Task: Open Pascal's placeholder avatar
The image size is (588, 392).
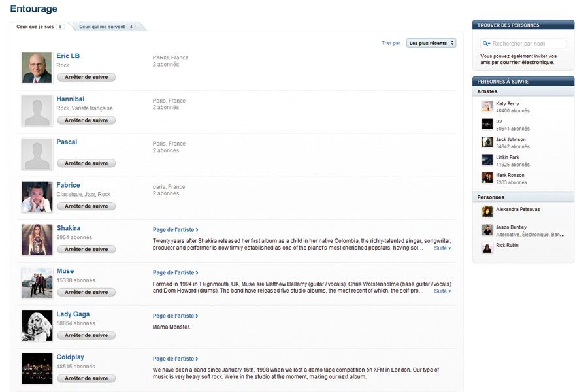Action: coord(37,154)
